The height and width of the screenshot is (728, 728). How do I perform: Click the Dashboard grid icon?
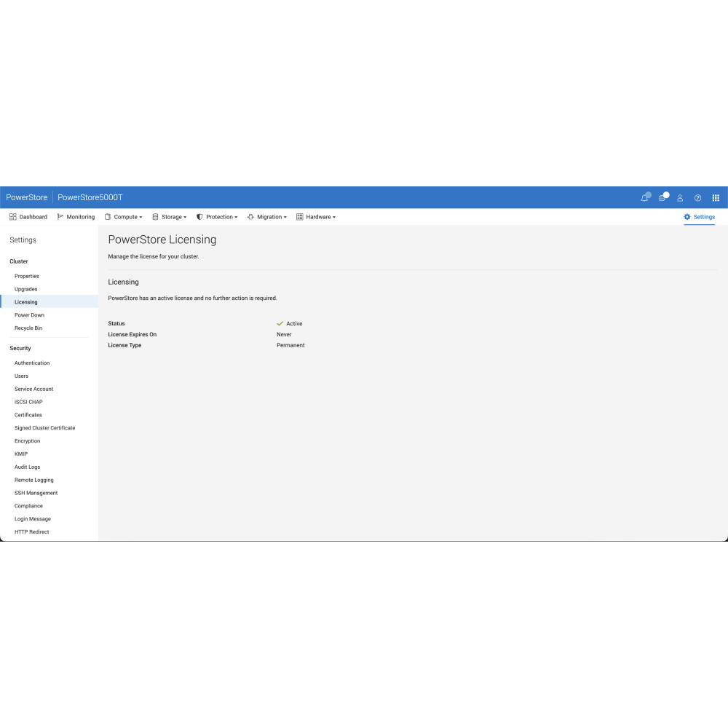pyautogui.click(x=13, y=217)
